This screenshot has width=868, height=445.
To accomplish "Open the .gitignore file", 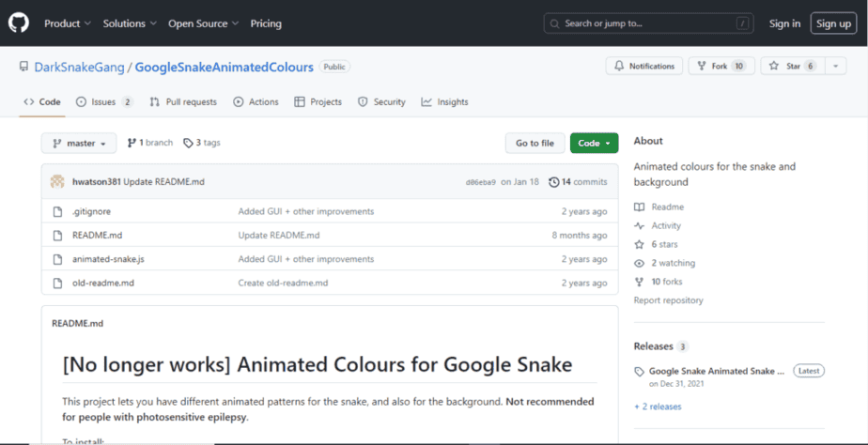I will (91, 211).
